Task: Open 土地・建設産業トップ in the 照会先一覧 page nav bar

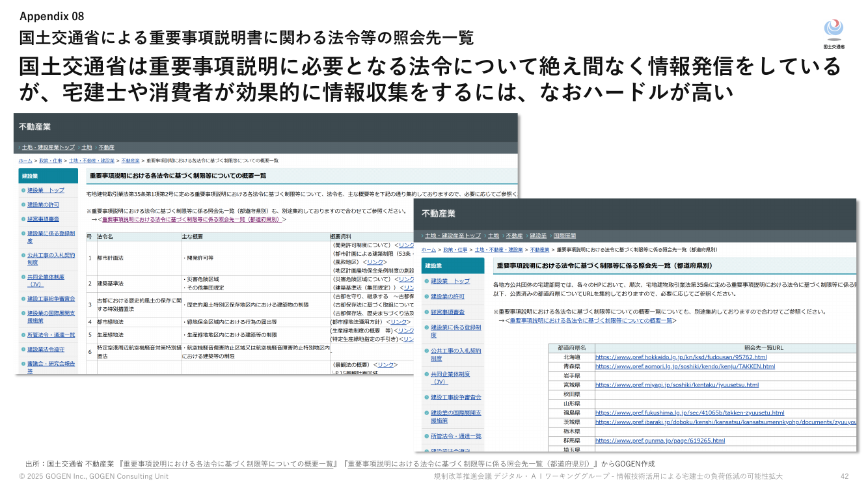Action: pyautogui.click(x=453, y=236)
